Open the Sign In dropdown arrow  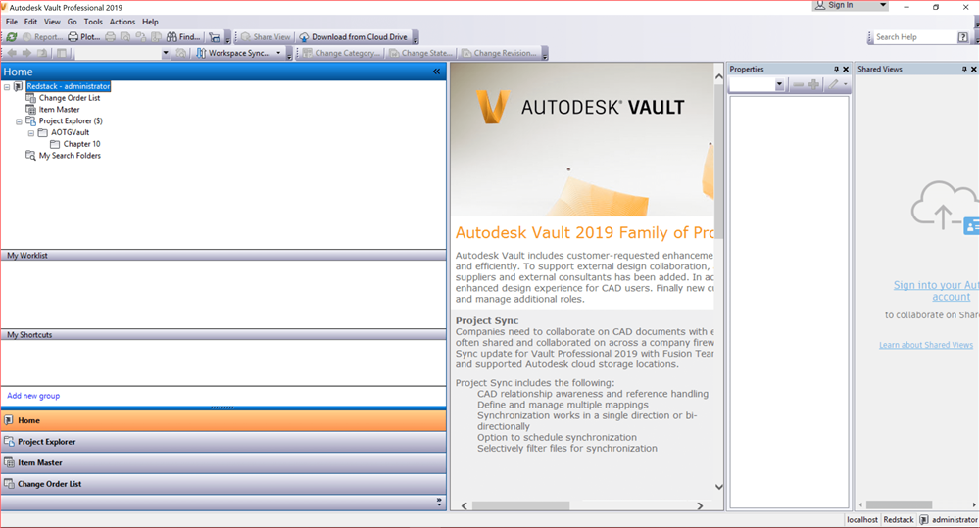(883, 5)
